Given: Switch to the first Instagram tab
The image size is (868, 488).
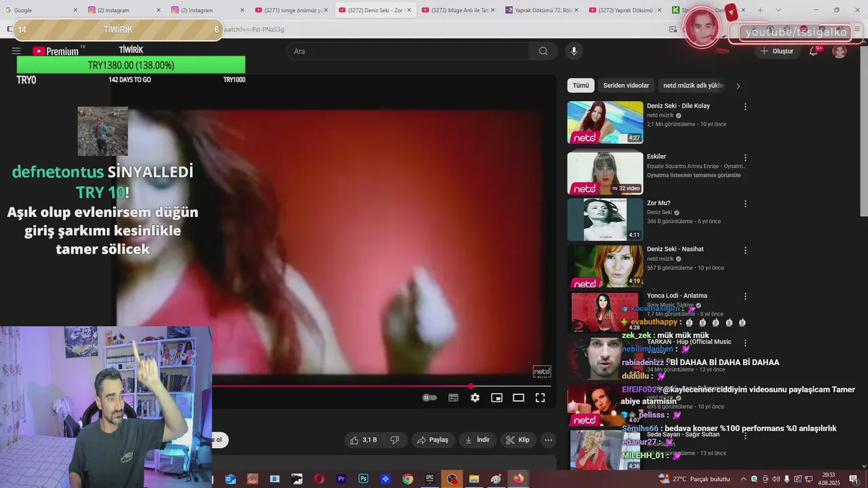Looking at the screenshot, I should [x=123, y=10].
